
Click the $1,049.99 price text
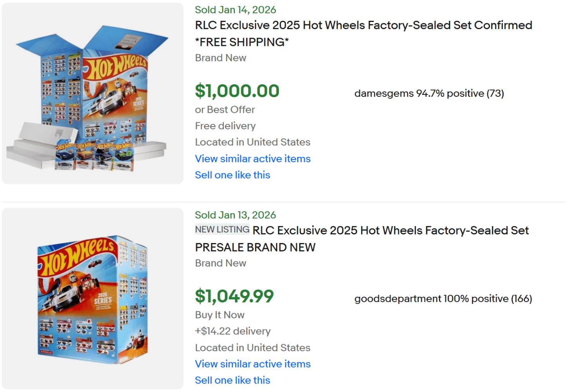point(234,297)
